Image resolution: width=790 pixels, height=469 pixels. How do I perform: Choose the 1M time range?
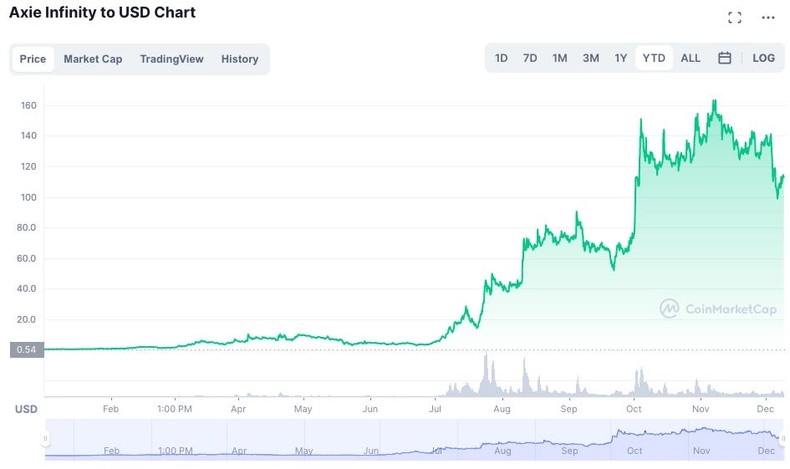click(560, 58)
